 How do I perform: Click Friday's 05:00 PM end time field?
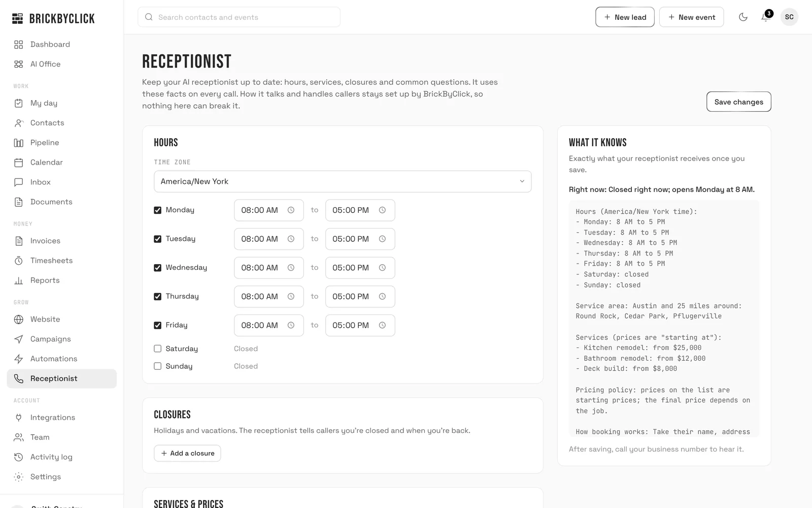[x=360, y=325]
